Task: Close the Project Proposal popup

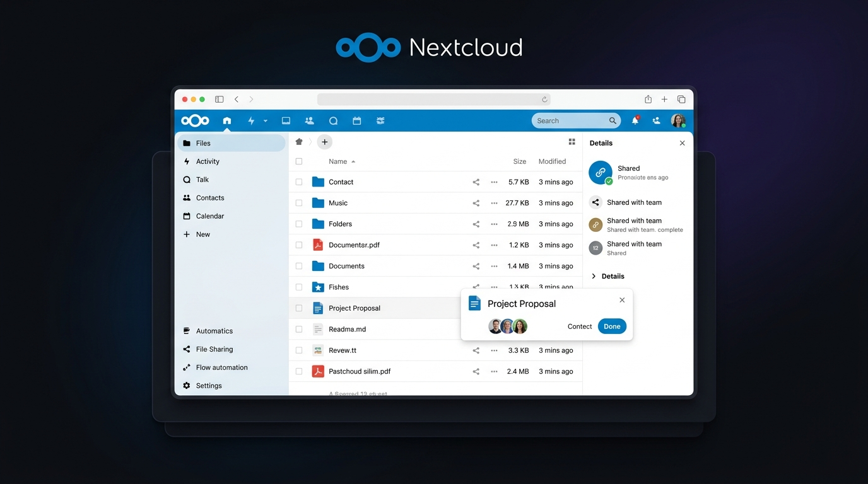Action: point(622,300)
